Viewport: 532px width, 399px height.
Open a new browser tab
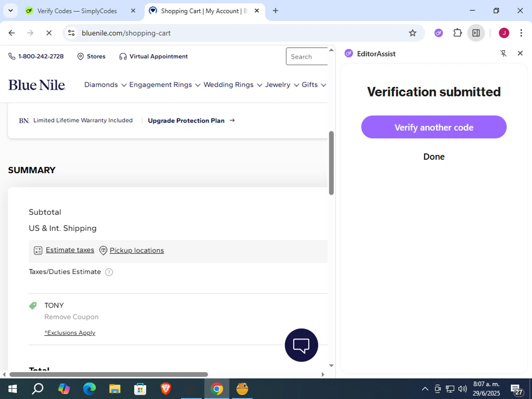click(275, 11)
